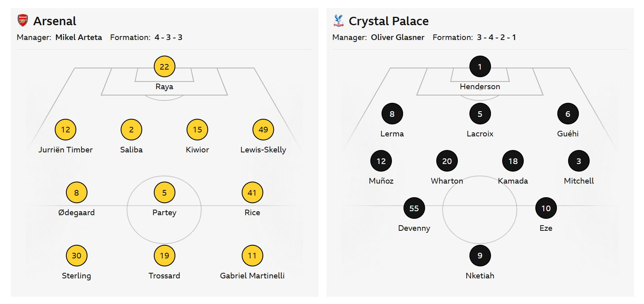Screen dimensions: 644x304
Task: Click Rice's number 41 badge
Action: (252, 193)
